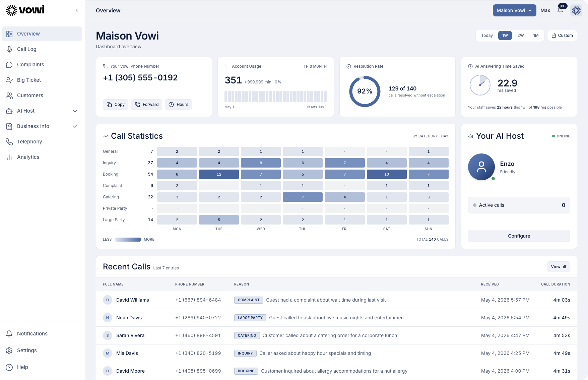Select the 1W time range
588x380 pixels.
(x=505, y=36)
